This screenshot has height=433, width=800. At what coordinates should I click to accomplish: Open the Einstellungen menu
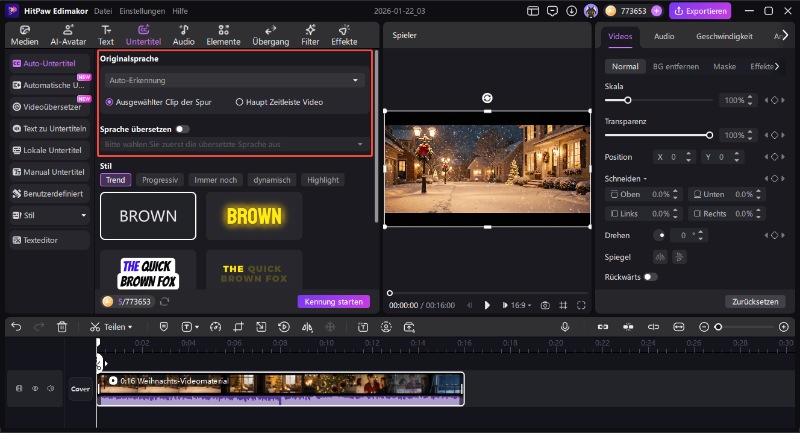[142, 11]
